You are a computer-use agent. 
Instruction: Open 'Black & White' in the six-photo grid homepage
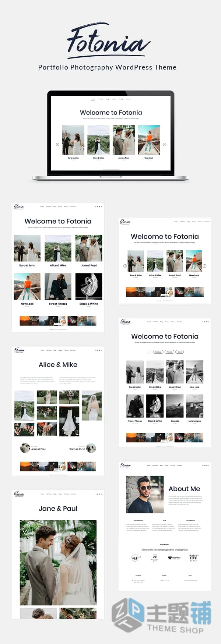pyautogui.click(x=89, y=304)
